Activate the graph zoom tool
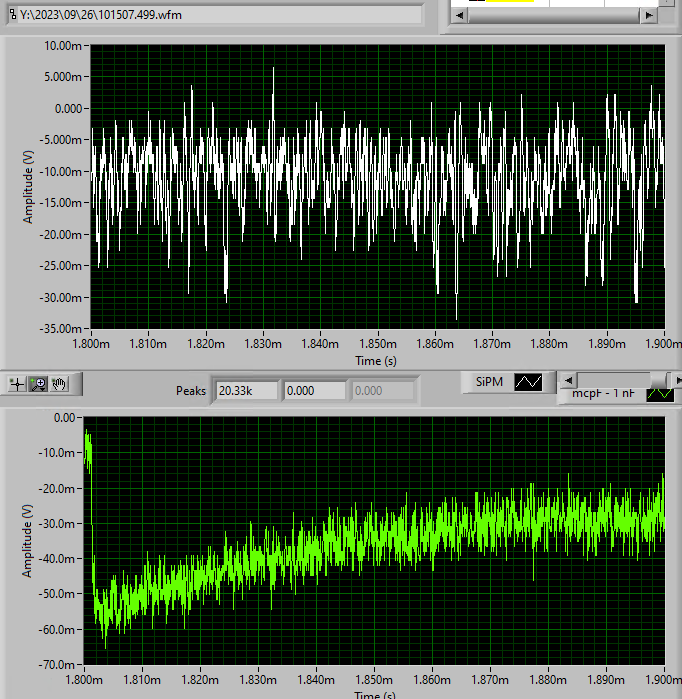 pos(40,383)
